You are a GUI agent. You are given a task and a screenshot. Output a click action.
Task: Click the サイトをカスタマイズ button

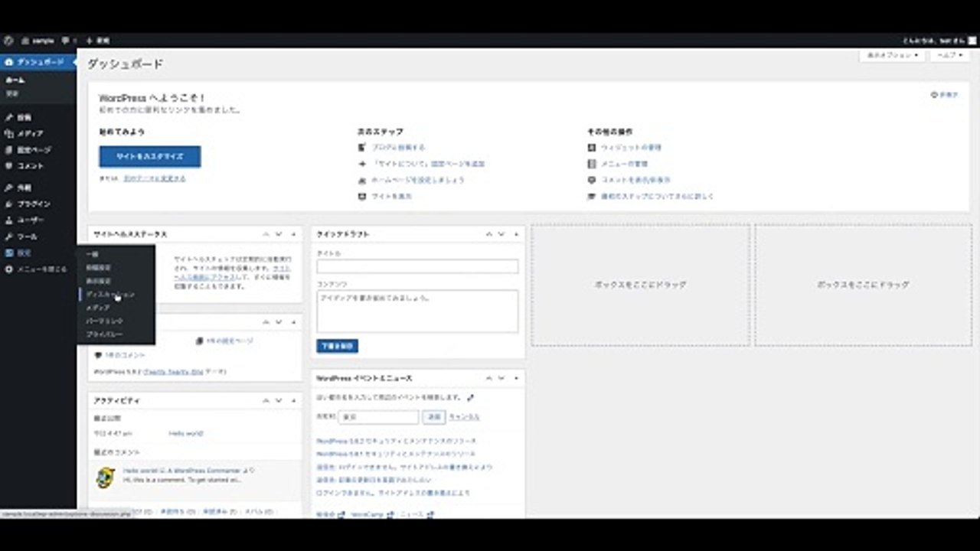pos(150,156)
